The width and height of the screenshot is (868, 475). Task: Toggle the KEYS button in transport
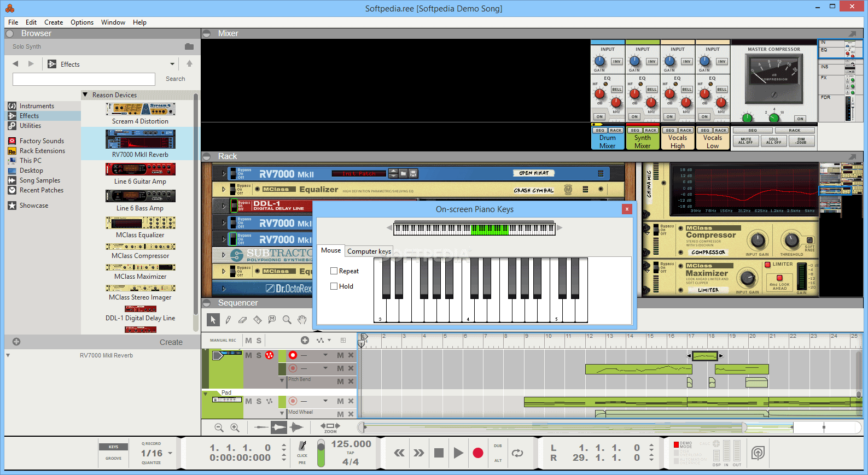113,447
